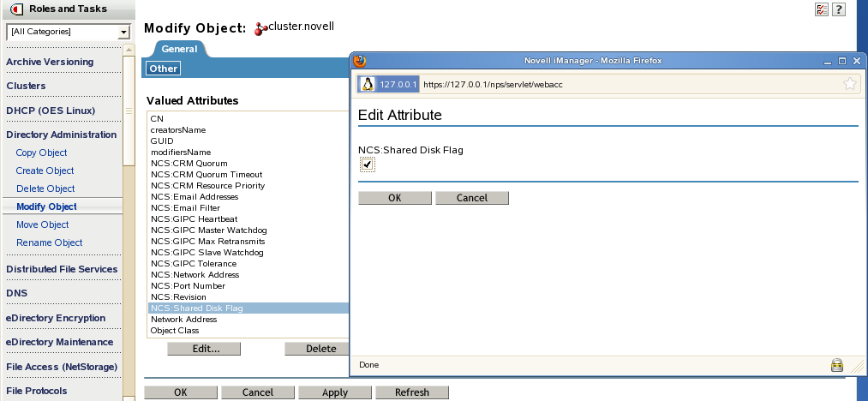Select NCS:GIPC Heartbeat attribute
Image resolution: width=868 pixels, height=401 pixels.
click(249, 218)
